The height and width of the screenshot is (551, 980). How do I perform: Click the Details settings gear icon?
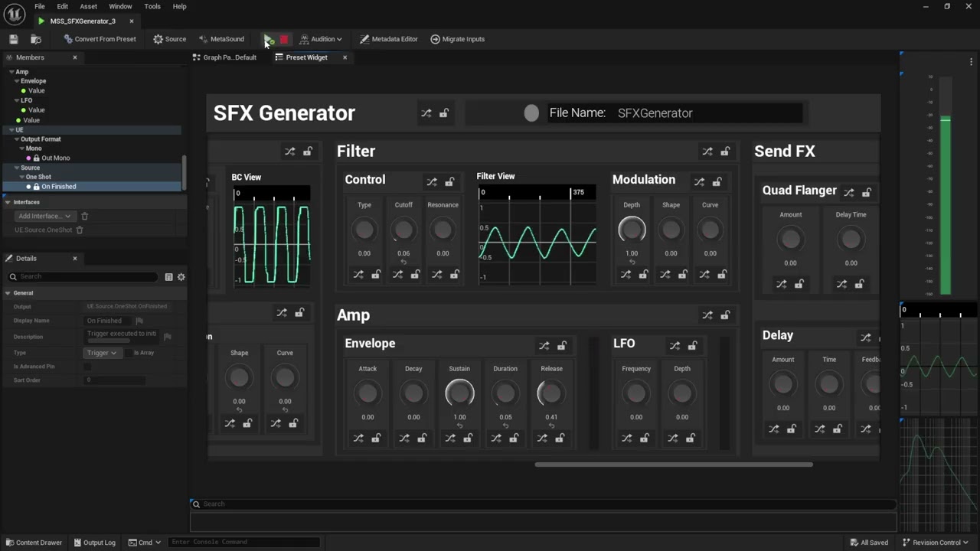[181, 277]
